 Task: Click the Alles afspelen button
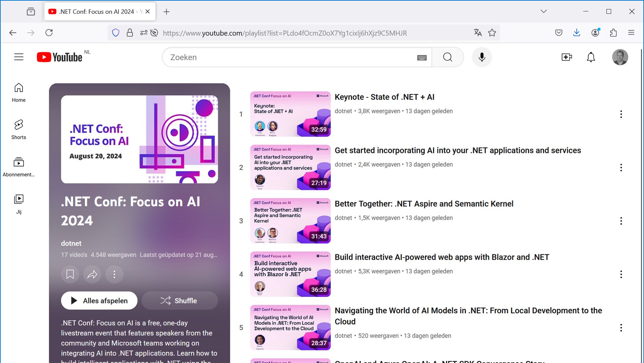(99, 300)
